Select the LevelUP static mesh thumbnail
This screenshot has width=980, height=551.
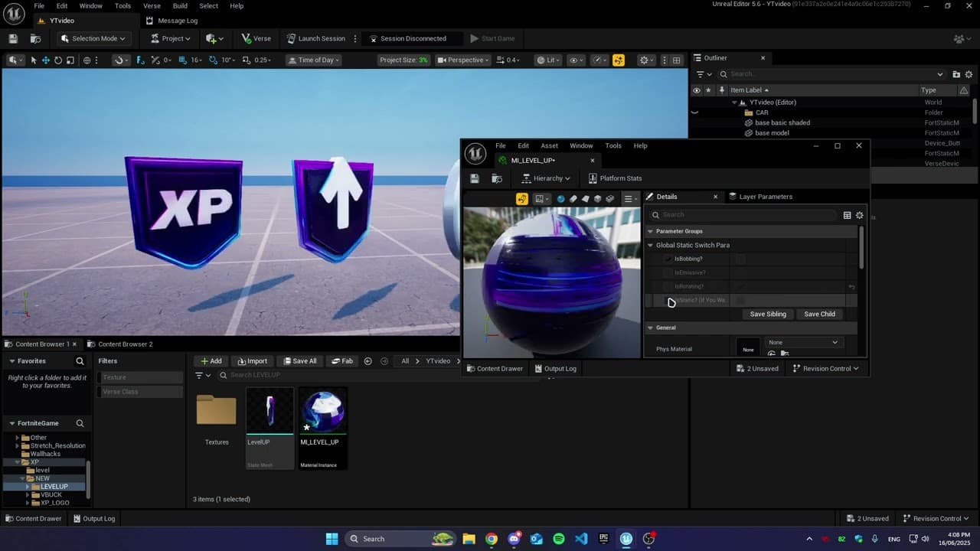point(269,412)
